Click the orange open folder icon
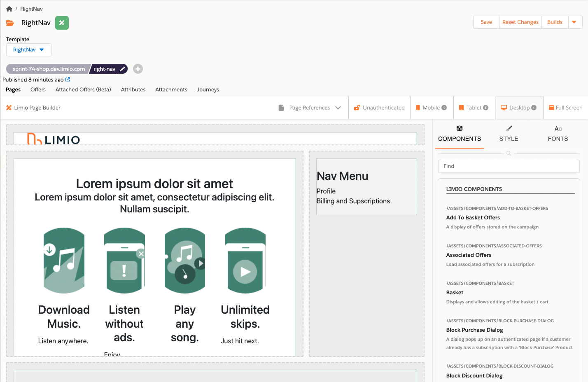The height and width of the screenshot is (382, 588). pos(10,23)
